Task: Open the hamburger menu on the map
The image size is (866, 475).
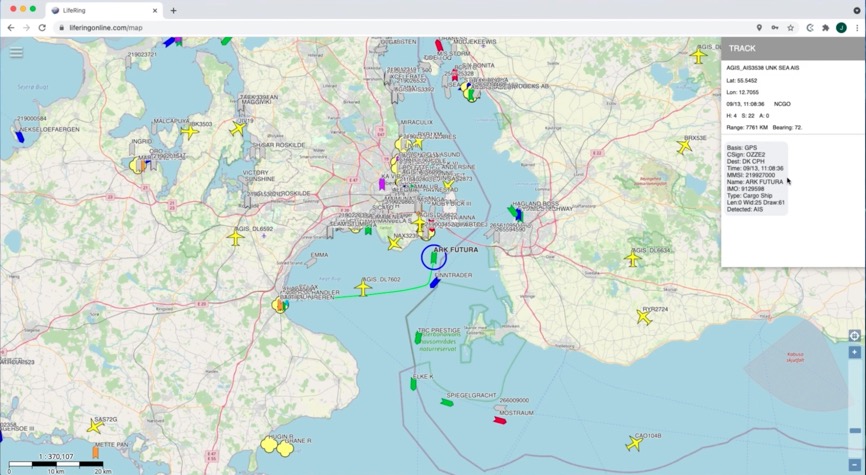Action: (x=16, y=53)
